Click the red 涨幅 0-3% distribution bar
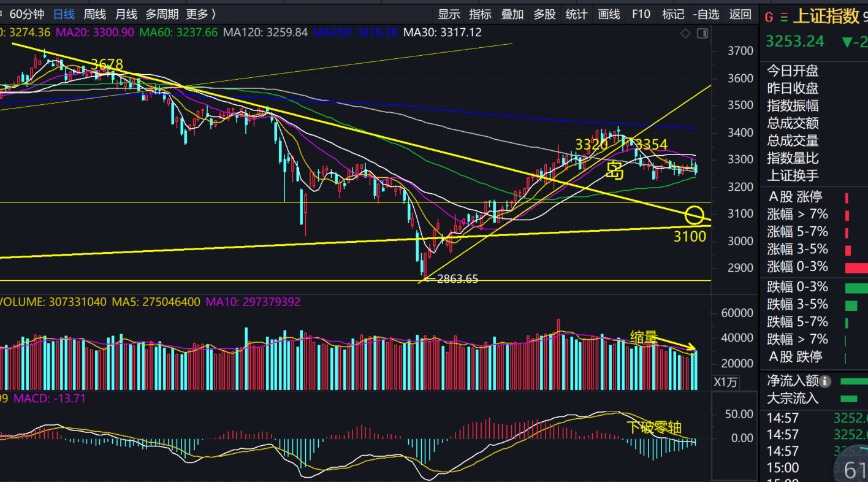The image size is (868, 482). 856,267
